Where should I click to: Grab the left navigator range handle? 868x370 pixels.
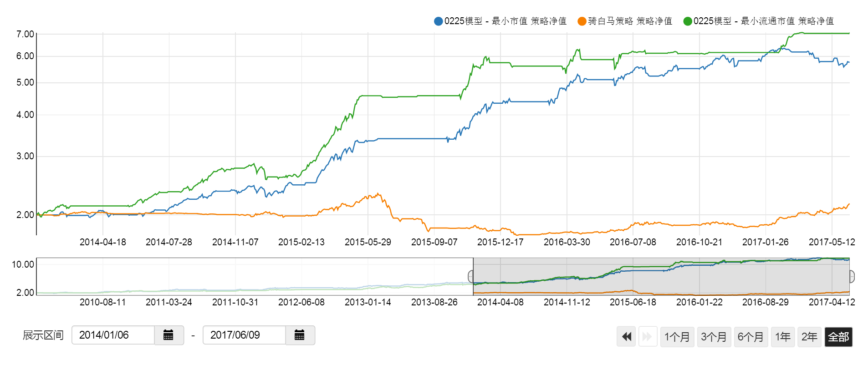[x=471, y=276]
